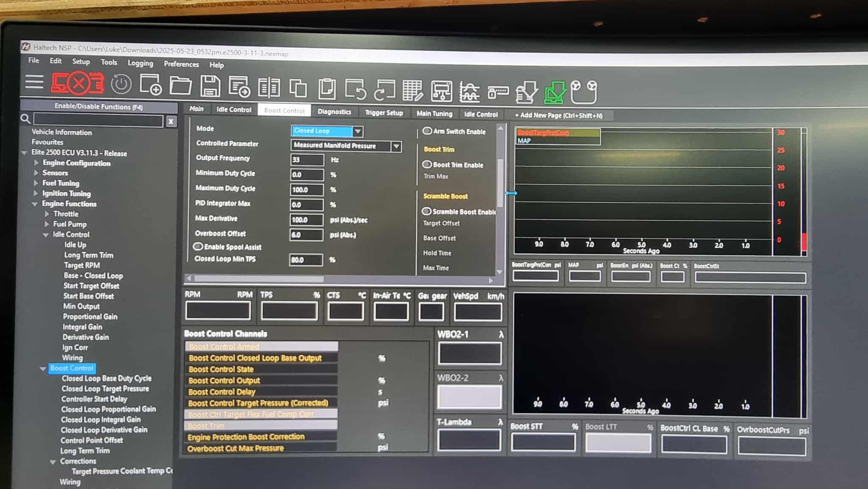
Task: Click the undo icon
Action: click(x=355, y=89)
